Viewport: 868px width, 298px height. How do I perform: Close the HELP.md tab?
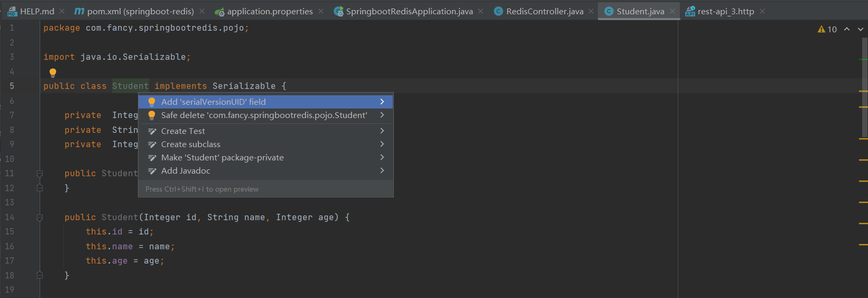click(62, 11)
